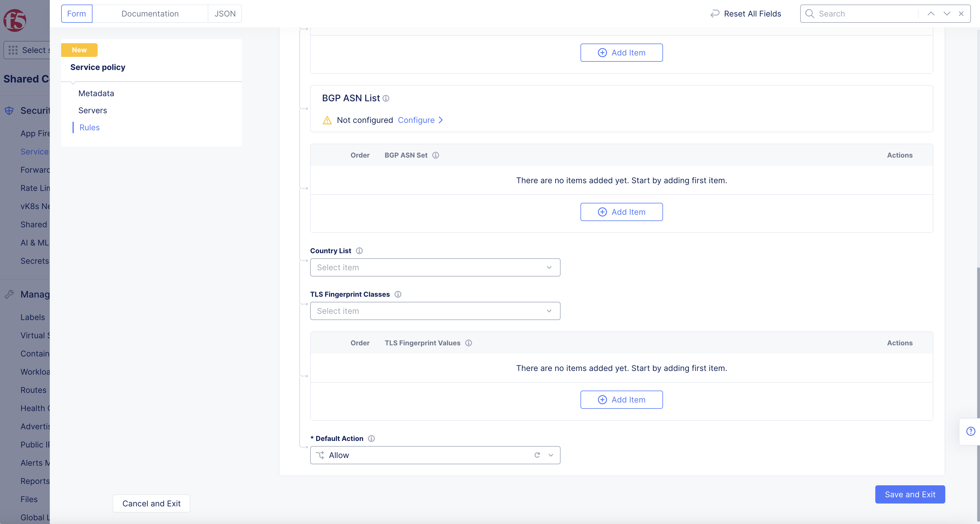Click the F5 logo icon
Viewport: 980px width, 524px height.
pyautogui.click(x=15, y=20)
